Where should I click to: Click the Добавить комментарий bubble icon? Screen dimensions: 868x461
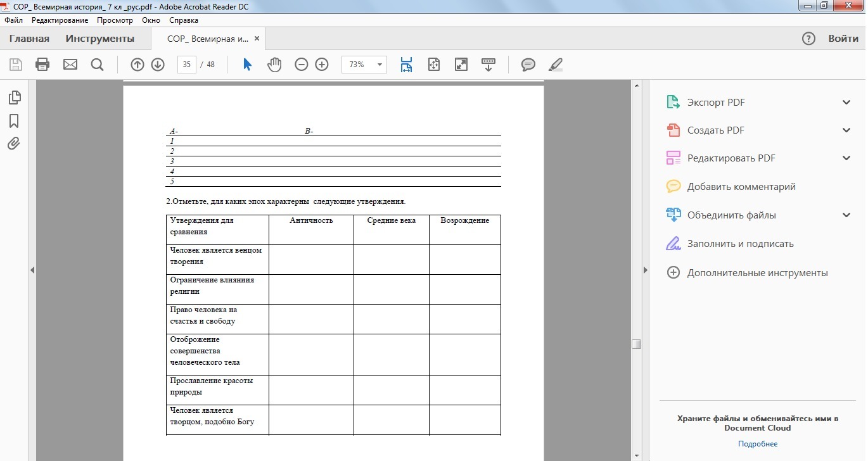pyautogui.click(x=673, y=187)
